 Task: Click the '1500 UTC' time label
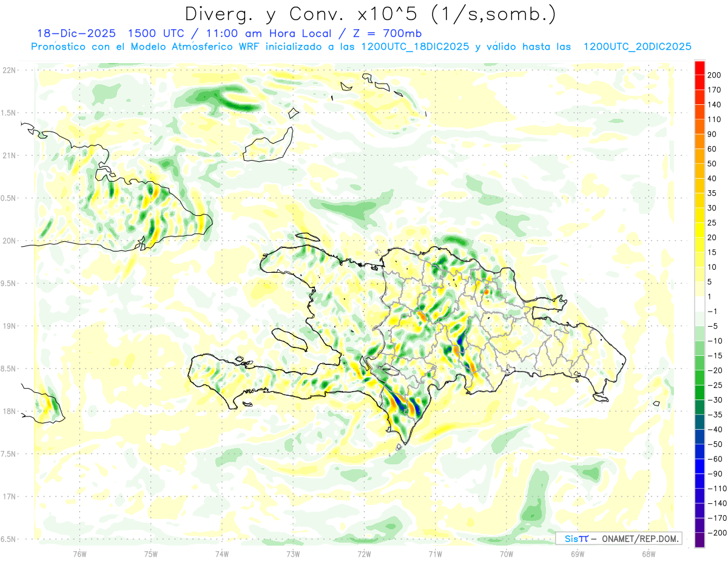click(156, 33)
